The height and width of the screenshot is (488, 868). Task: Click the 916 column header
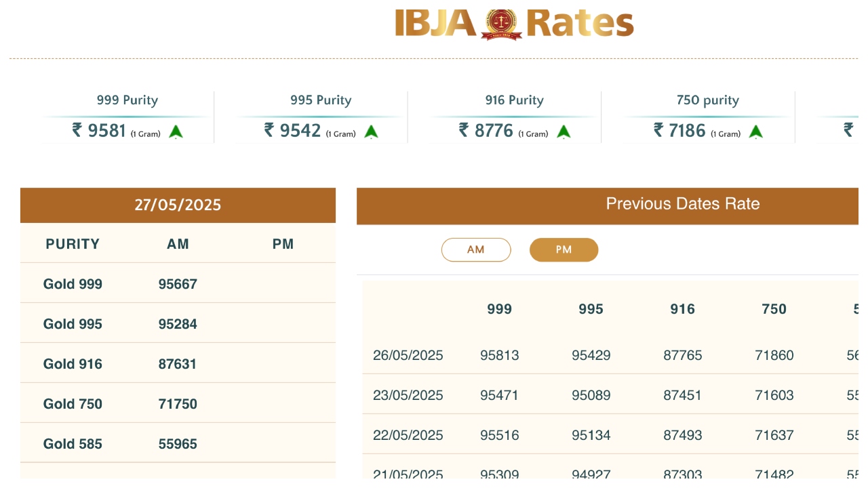point(682,309)
